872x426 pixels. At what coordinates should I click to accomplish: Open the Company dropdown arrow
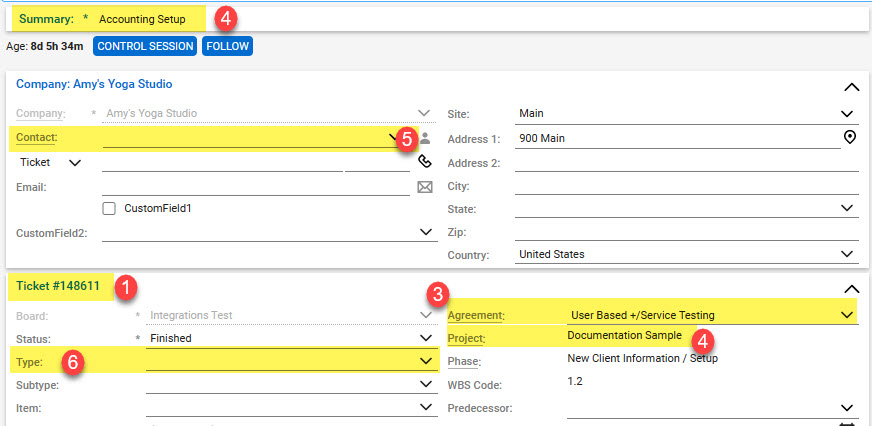tap(424, 113)
